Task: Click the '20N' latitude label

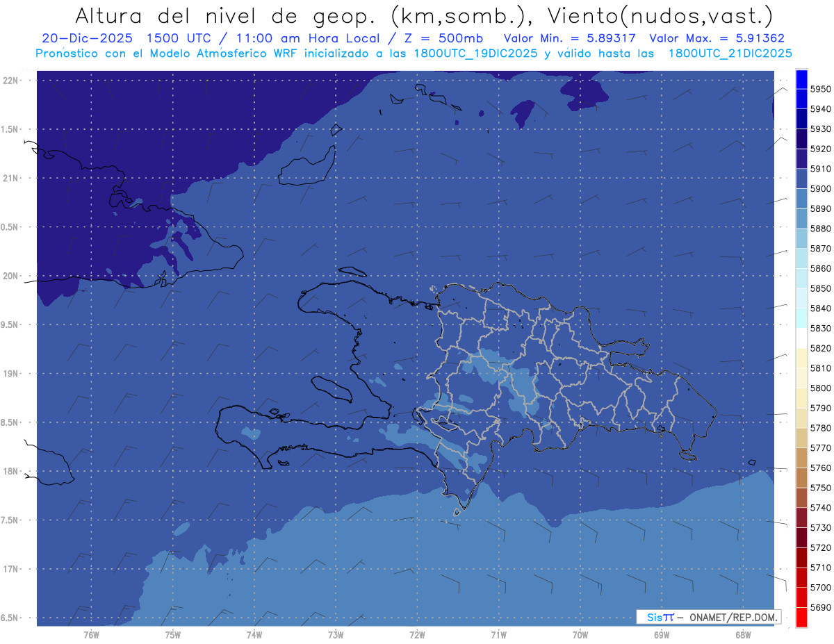Action: (x=11, y=276)
